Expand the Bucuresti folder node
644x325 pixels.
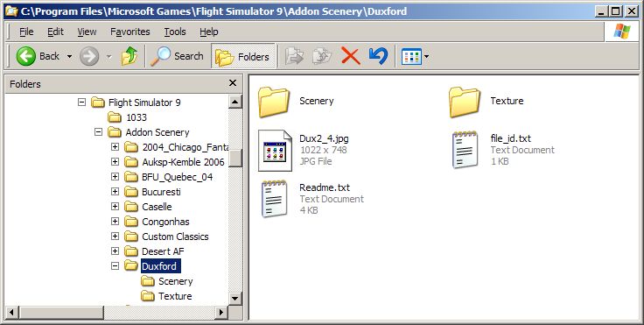[x=115, y=192]
